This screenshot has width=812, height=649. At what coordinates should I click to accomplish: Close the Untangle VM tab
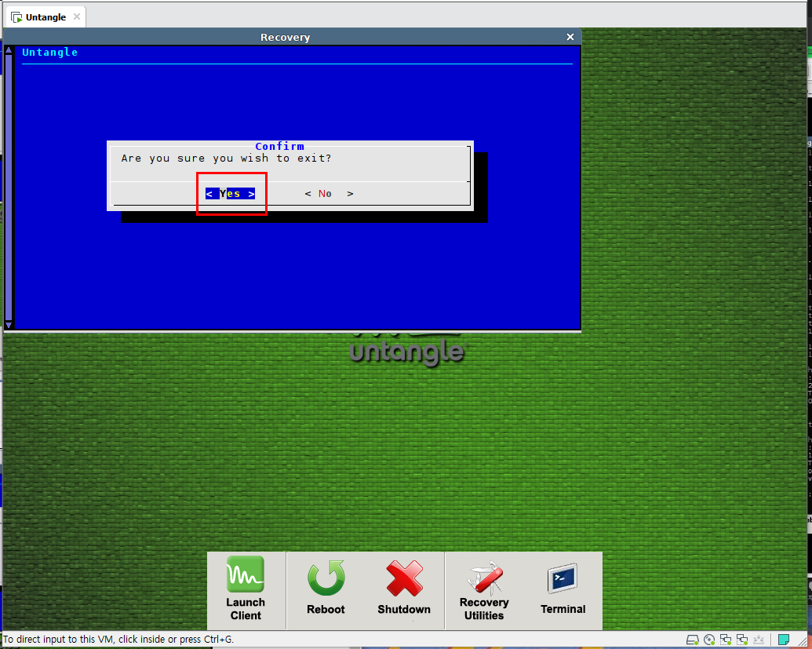(77, 16)
